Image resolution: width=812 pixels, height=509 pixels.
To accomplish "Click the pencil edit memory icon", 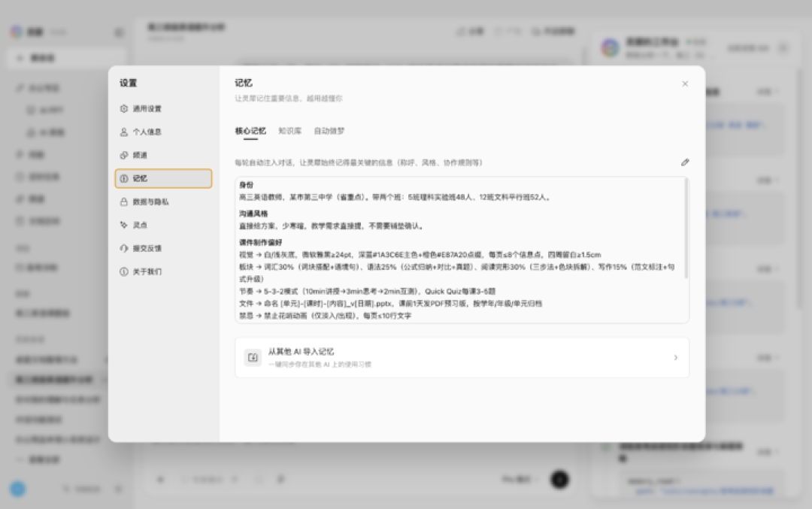I will pos(685,162).
